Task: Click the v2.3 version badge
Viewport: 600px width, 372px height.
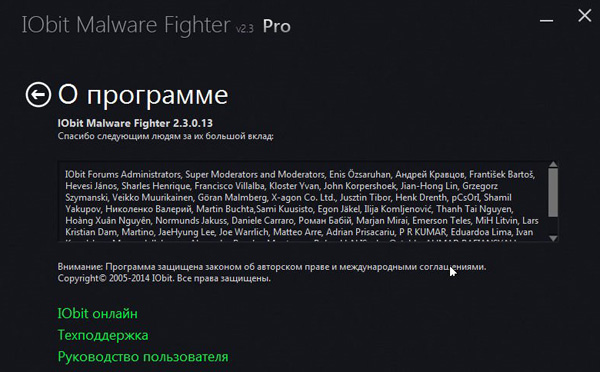Action: (245, 29)
